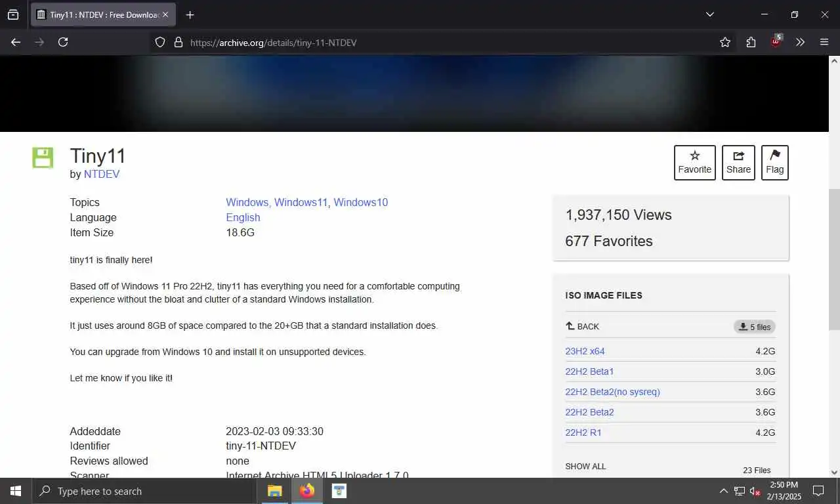
Task: Click the URL address bar
Action: (x=433, y=42)
